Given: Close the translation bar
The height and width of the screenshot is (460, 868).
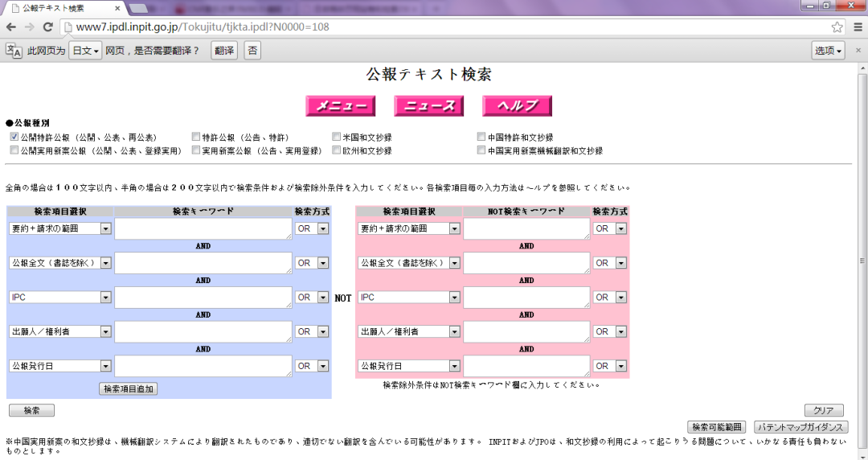Looking at the screenshot, I should 858,51.
